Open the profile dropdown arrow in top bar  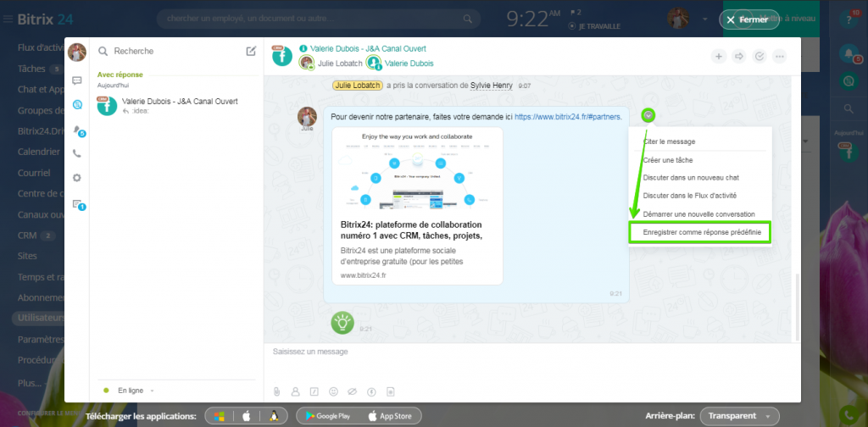coord(704,19)
